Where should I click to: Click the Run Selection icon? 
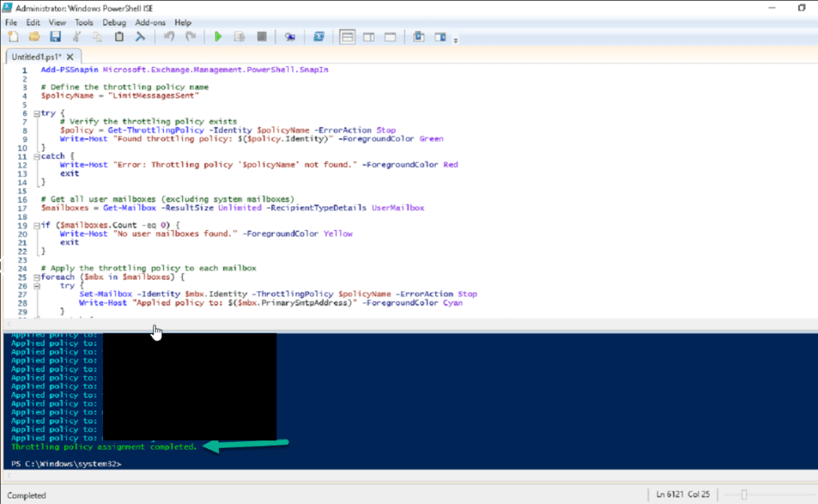click(x=239, y=37)
